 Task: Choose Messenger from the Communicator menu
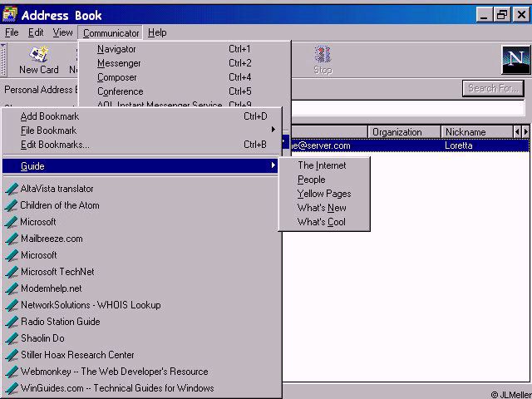click(185, 63)
